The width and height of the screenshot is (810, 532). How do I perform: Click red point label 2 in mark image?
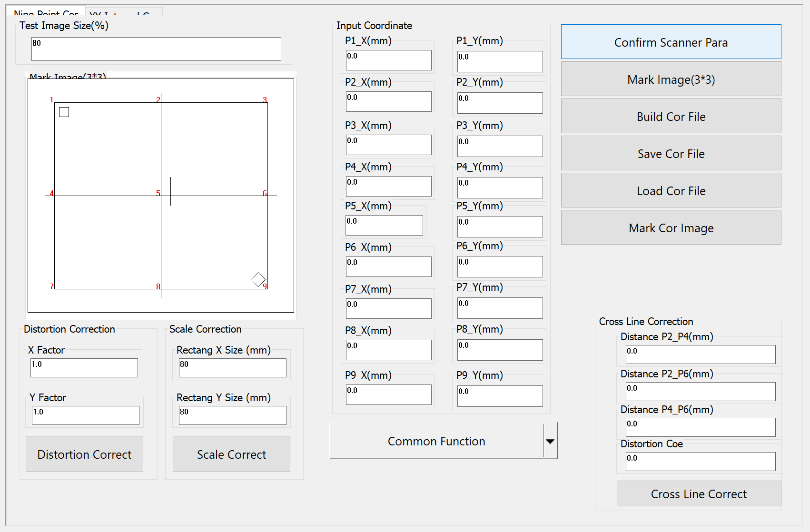(x=158, y=100)
